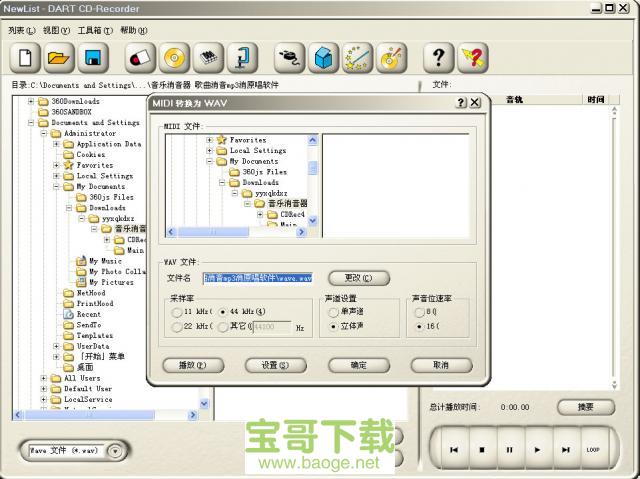
Task: Expand Default User folder node
Action: click(x=44, y=389)
